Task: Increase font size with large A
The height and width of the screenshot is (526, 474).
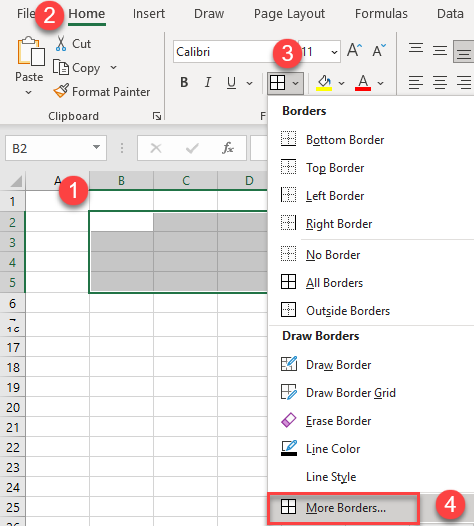Action: tap(354, 51)
